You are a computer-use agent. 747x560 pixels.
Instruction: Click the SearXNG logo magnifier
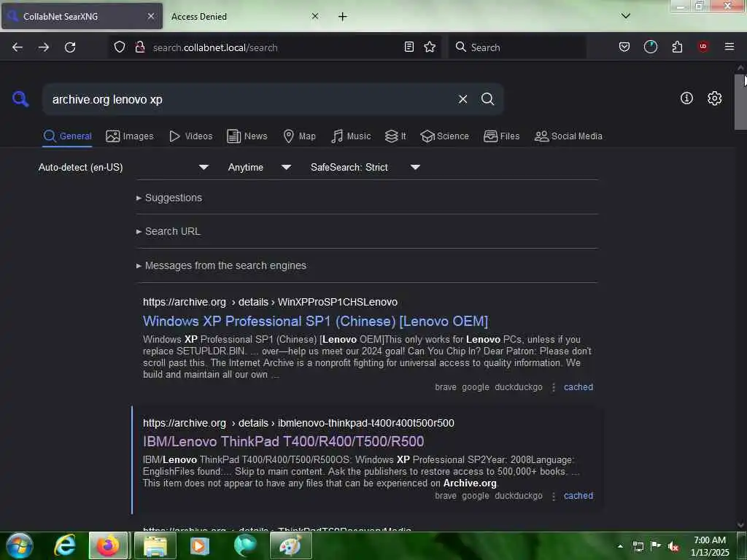(x=20, y=99)
